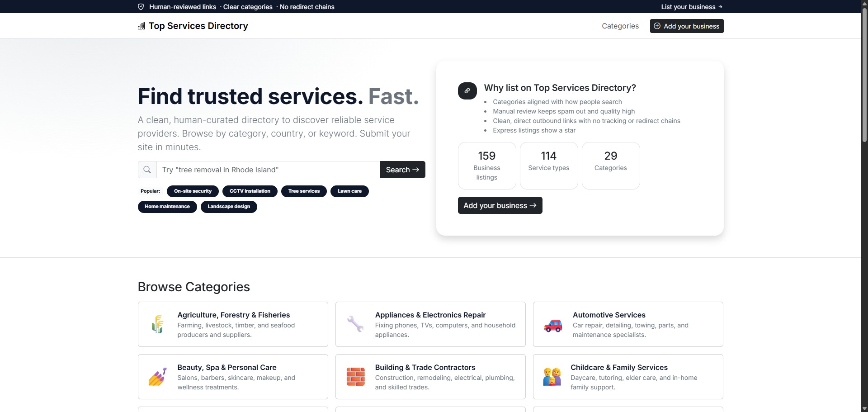
Task: Click the page vertical scrollbar down arrow
Action: (864, 408)
